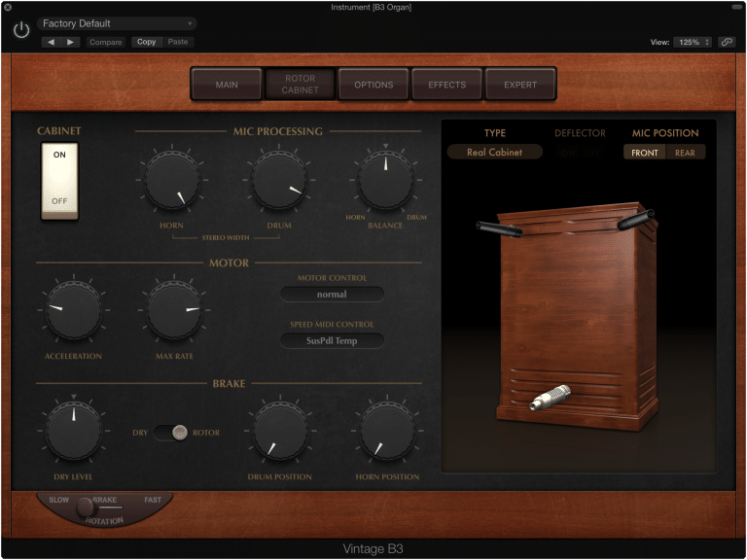Viewport: 747px width, 560px height.
Task: Go to previous preset arrow
Action: pyautogui.click(x=51, y=42)
